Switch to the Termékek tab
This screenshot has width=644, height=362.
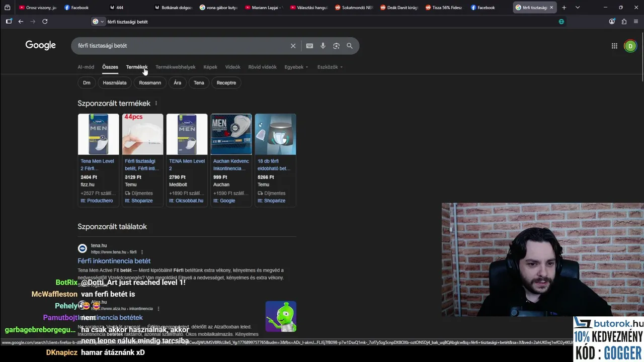[137, 67]
